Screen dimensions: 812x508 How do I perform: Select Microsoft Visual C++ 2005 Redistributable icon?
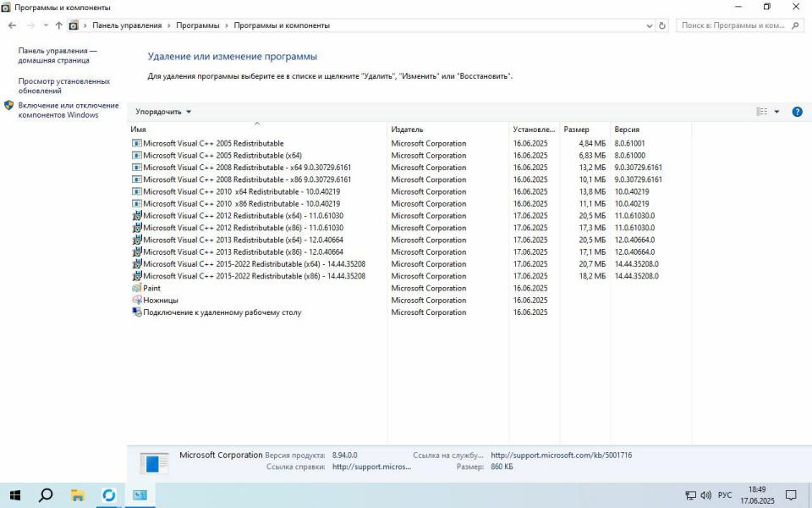pos(137,143)
